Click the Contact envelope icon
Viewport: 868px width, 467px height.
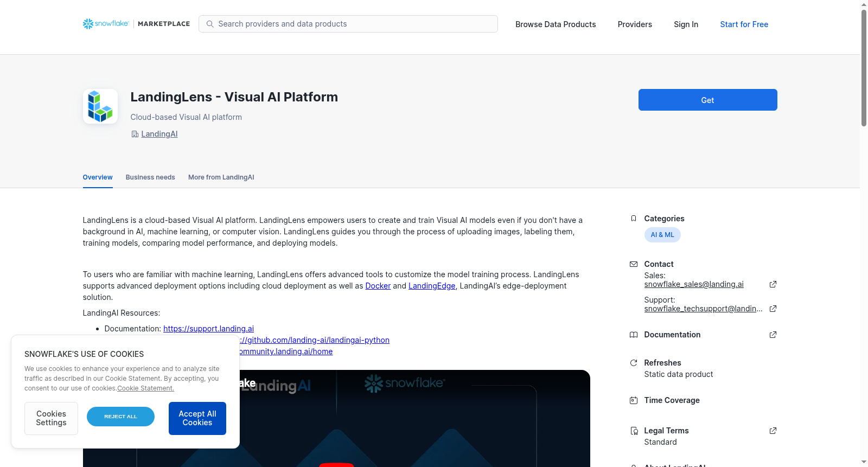pyautogui.click(x=634, y=264)
